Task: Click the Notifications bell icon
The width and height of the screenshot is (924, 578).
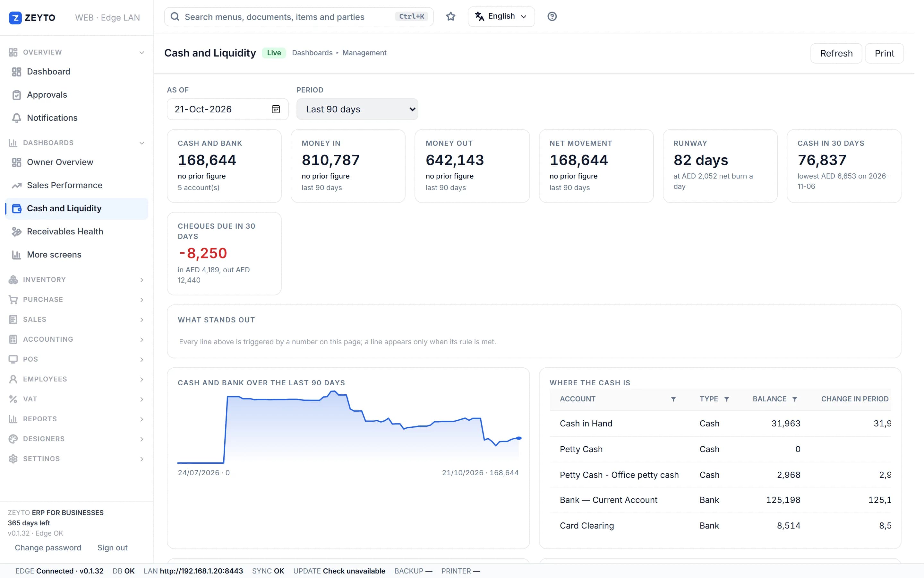Action: pos(16,118)
